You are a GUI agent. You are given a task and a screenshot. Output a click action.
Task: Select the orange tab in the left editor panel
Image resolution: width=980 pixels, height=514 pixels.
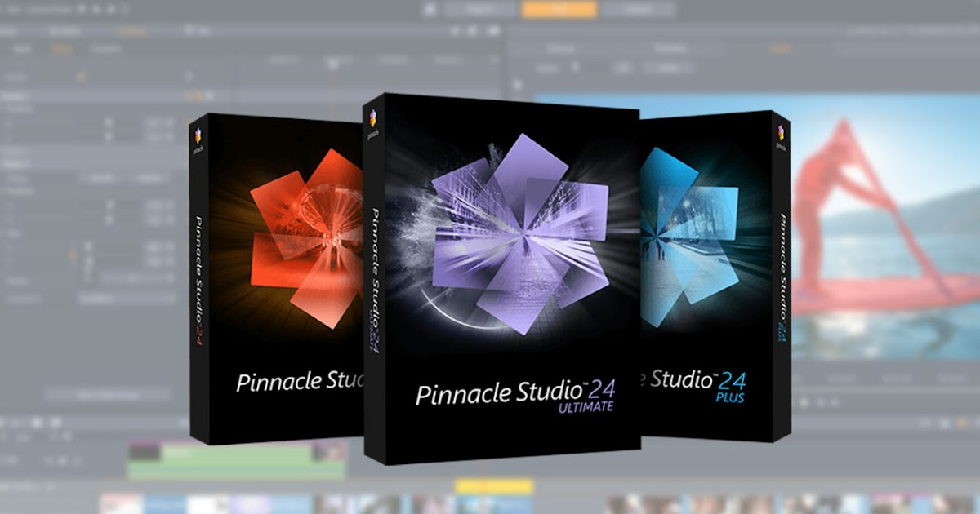click(x=63, y=47)
